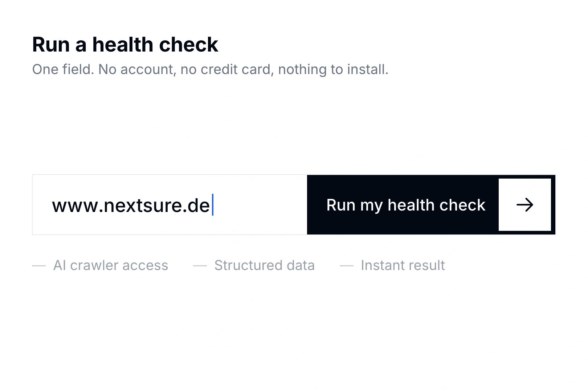This screenshot has width=588, height=392.
Task: Click the dash before Instant result
Action: 347,266
